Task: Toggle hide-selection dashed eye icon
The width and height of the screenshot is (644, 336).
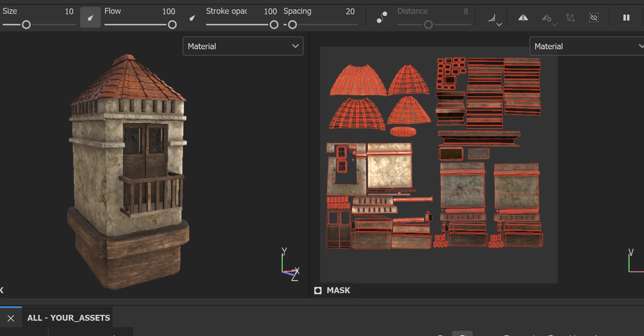Action: [594, 18]
